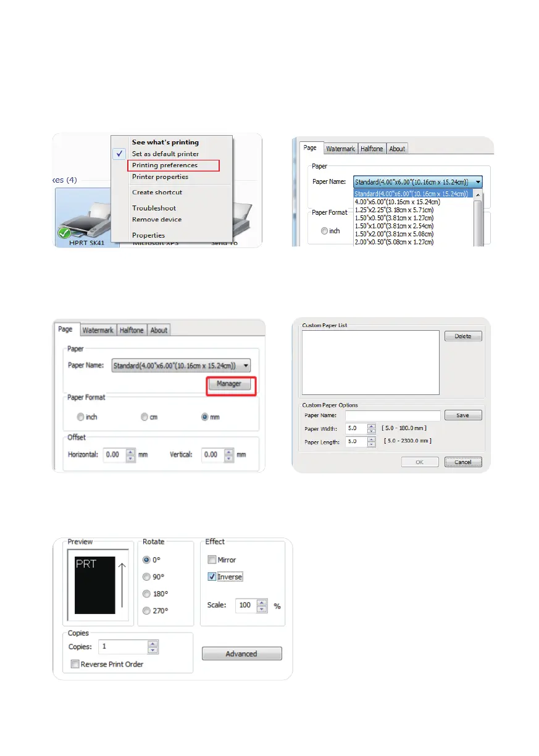Open 'Properties' at bottom of context menu
Image resolution: width=539 pixels, height=756 pixels.
pyautogui.click(x=148, y=235)
